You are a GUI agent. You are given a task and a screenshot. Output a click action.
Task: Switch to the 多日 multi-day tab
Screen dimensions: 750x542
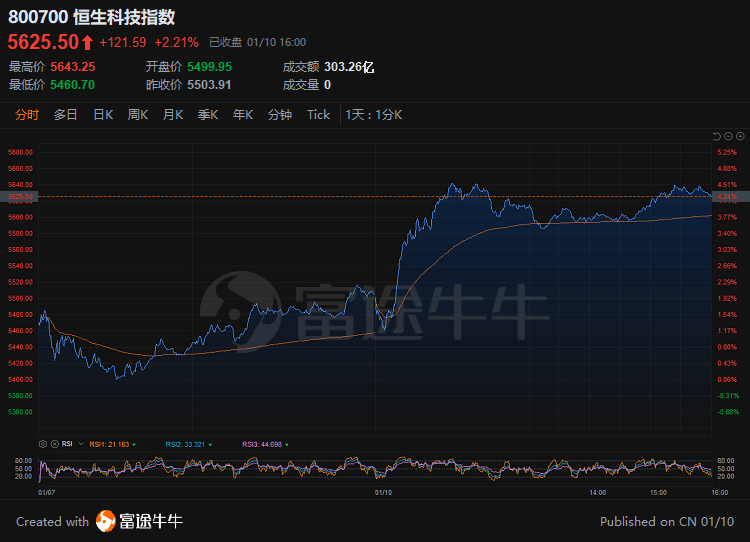click(x=66, y=115)
